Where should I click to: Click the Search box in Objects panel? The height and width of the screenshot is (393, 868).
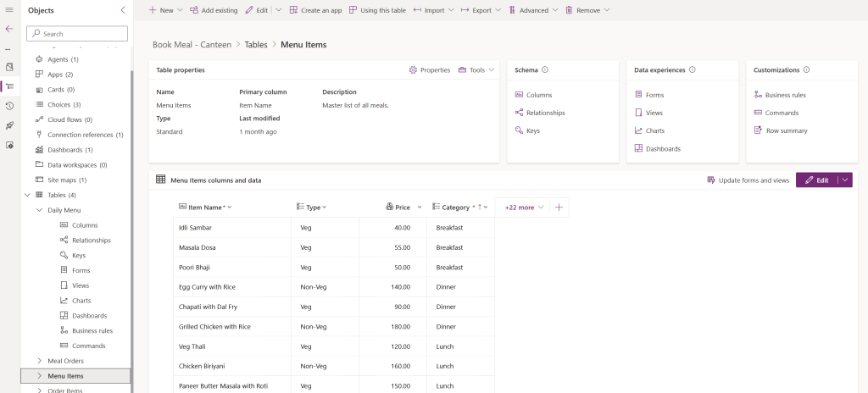[x=77, y=34]
